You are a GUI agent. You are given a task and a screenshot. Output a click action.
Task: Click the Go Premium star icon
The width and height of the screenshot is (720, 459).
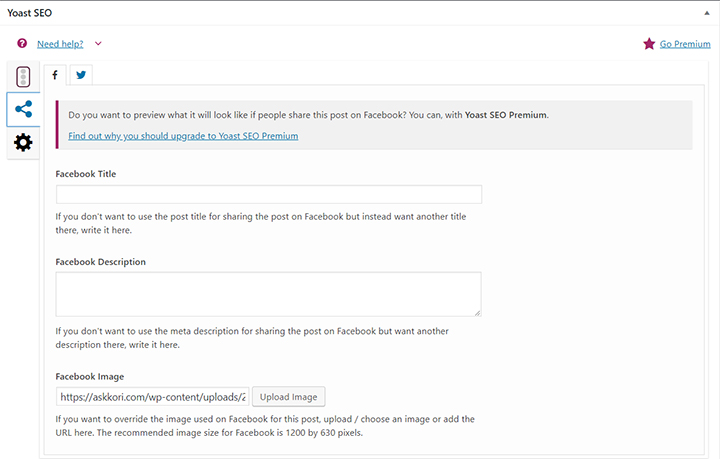(x=649, y=44)
